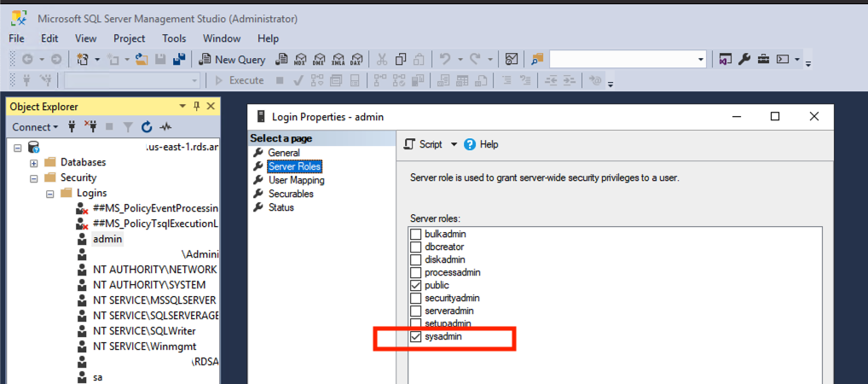
Task: Click the blue Help question mark icon
Action: [470, 144]
